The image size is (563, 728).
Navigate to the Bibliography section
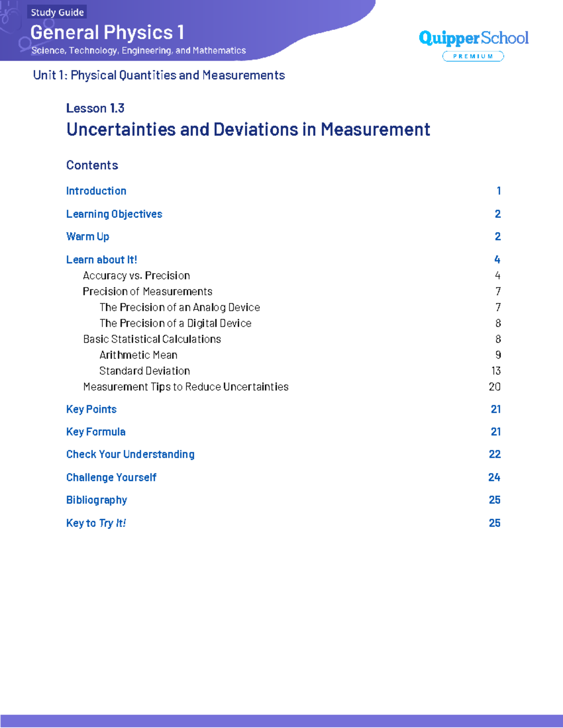[x=96, y=500]
